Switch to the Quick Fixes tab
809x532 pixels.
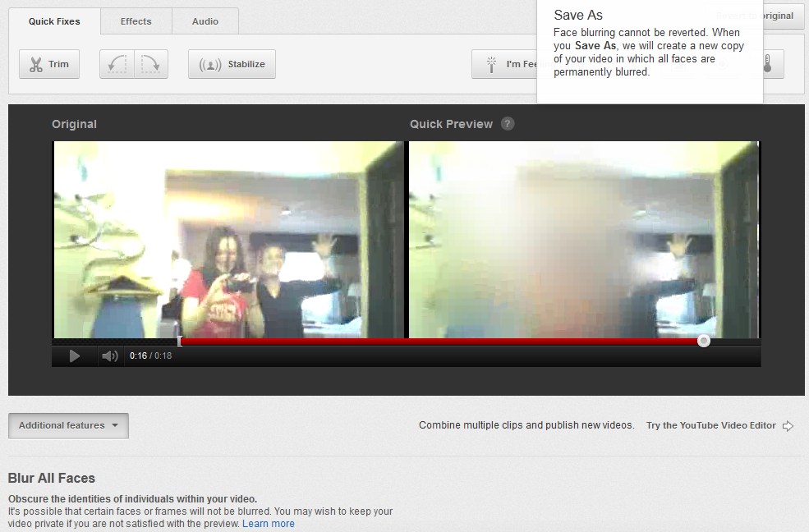coord(54,21)
